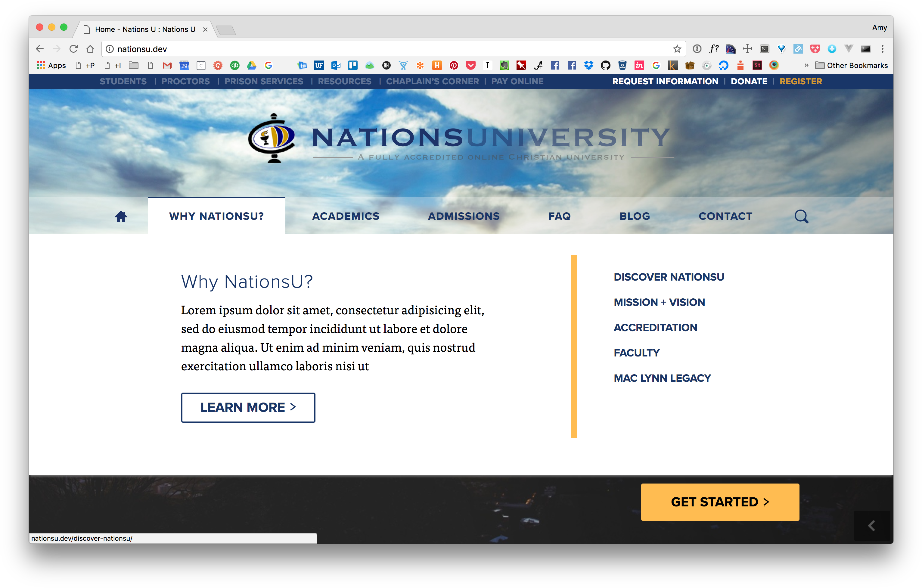Open the InVision bookmark icon
This screenshot has width=922, height=588.
[x=639, y=66]
